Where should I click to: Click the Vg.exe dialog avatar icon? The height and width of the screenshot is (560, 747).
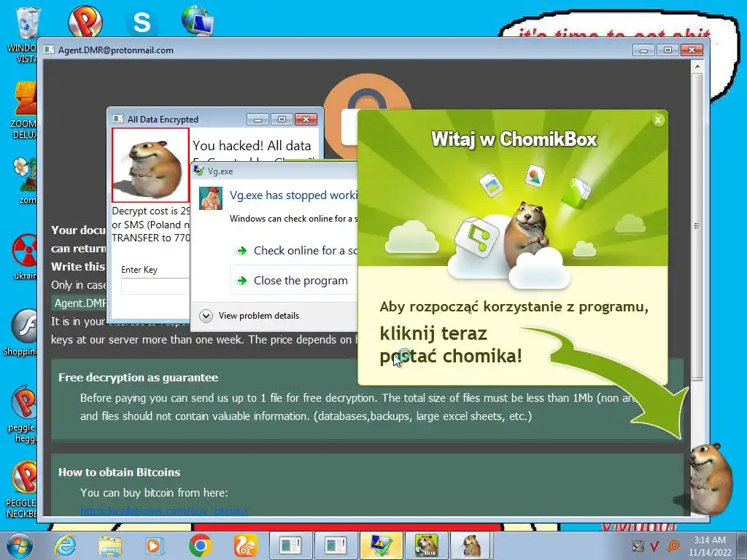(210, 198)
